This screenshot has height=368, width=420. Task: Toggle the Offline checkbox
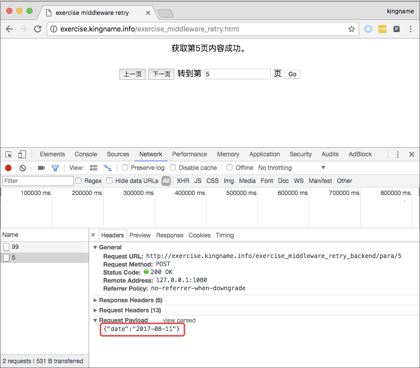coord(229,167)
